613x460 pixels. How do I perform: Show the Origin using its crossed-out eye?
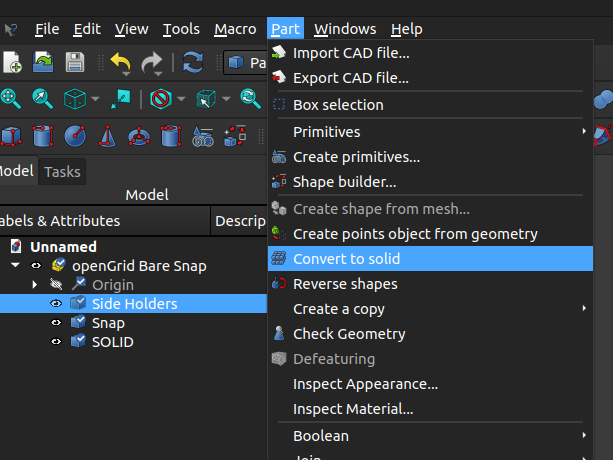point(56,284)
